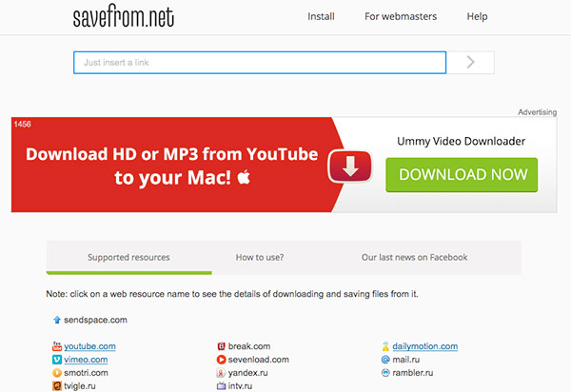Viewport: 571px width, 392px height.
Task: Switch to Our last news on Facebook tab
Action: click(x=414, y=257)
